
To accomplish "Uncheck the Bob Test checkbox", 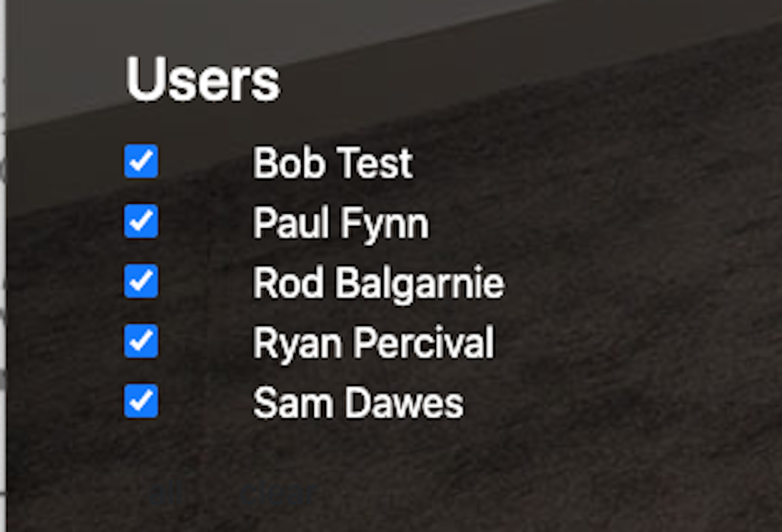I will point(141,162).
